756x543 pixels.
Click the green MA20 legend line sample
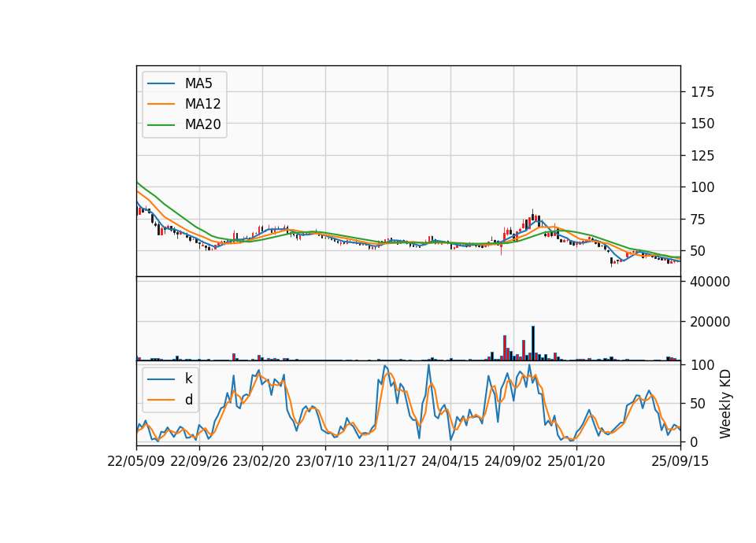(x=161, y=125)
